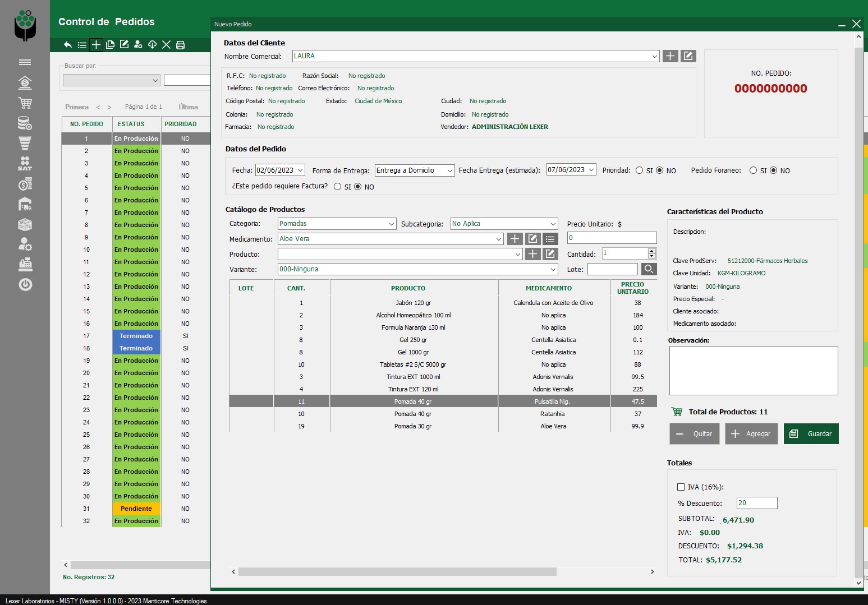
Task: Open the shopping cart module in the sidebar
Action: [25, 103]
